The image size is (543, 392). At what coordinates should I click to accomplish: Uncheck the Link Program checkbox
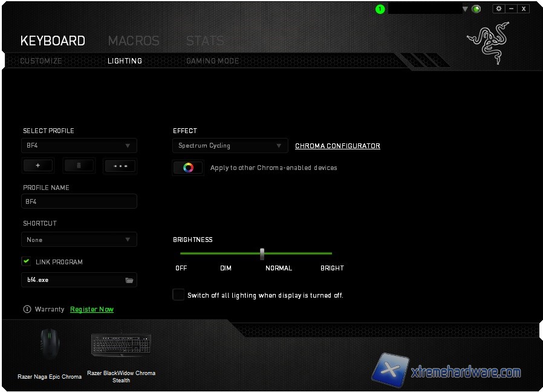[x=26, y=261]
